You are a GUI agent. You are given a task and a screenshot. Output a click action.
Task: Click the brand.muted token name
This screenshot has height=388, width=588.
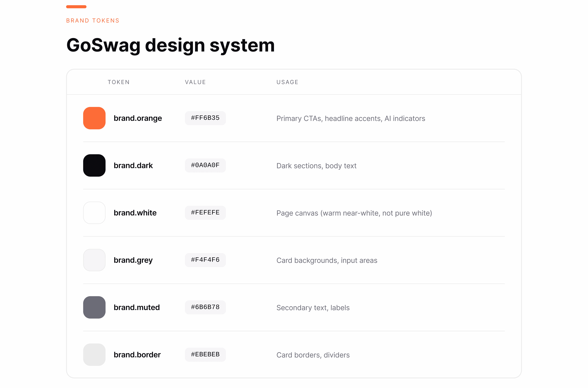tap(137, 308)
